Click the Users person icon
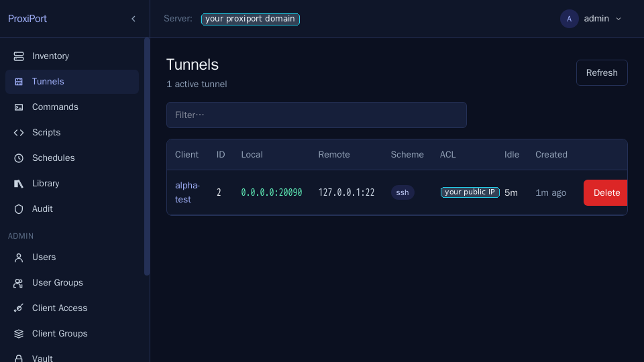644x362 pixels. point(19,257)
